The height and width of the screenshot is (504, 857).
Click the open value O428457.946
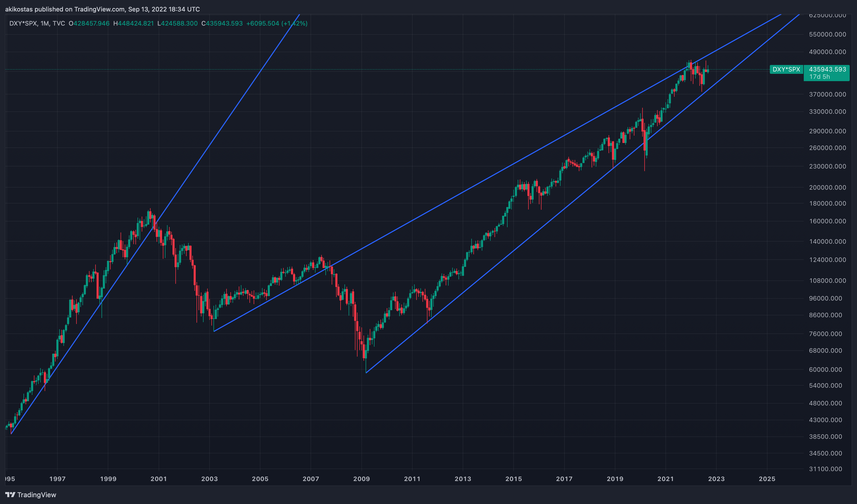pyautogui.click(x=89, y=23)
